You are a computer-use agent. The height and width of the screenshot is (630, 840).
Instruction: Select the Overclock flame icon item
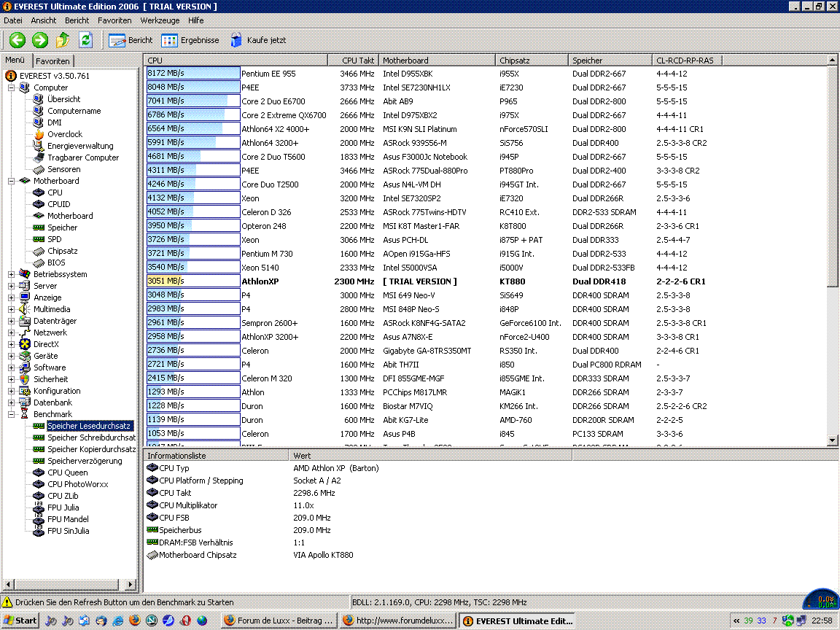tap(39, 134)
